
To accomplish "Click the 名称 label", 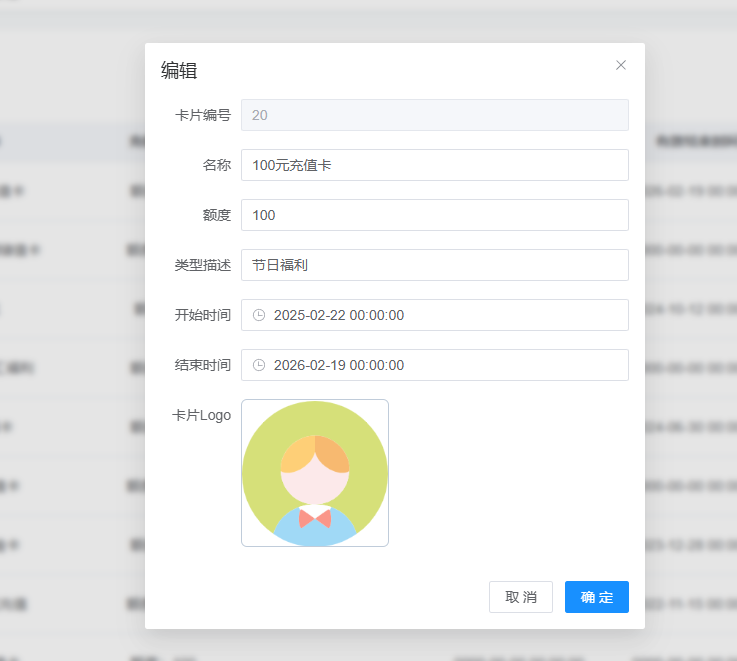I will pyautogui.click(x=217, y=165).
